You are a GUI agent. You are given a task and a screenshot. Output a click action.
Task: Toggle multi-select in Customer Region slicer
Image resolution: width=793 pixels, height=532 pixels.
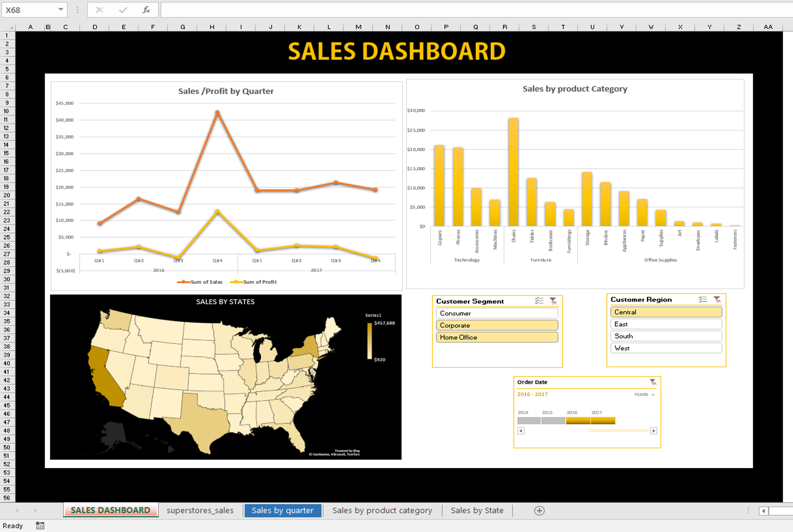pos(703,299)
